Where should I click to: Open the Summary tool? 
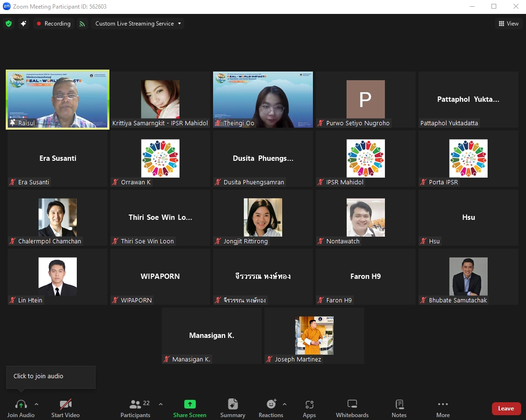(x=233, y=408)
